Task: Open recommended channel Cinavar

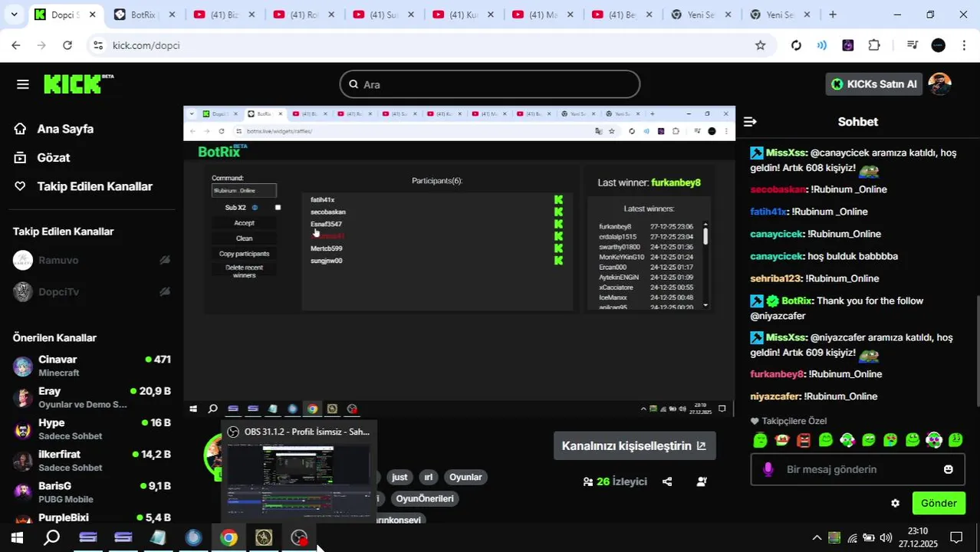Action: point(91,366)
